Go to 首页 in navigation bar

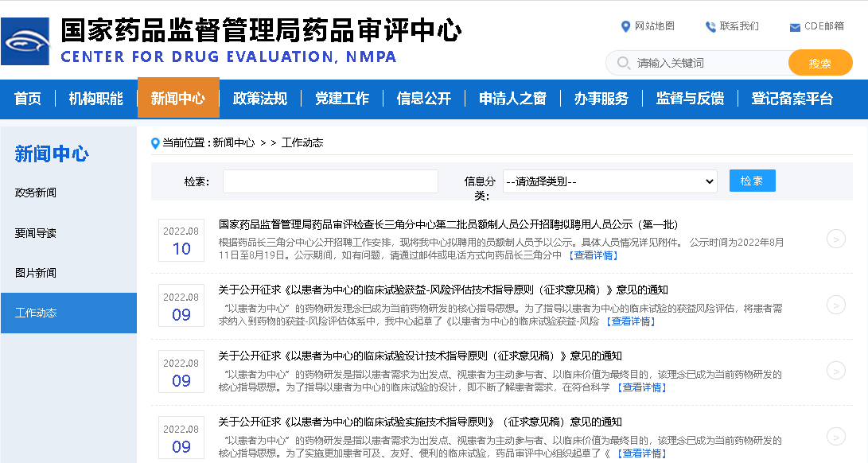tap(28, 99)
